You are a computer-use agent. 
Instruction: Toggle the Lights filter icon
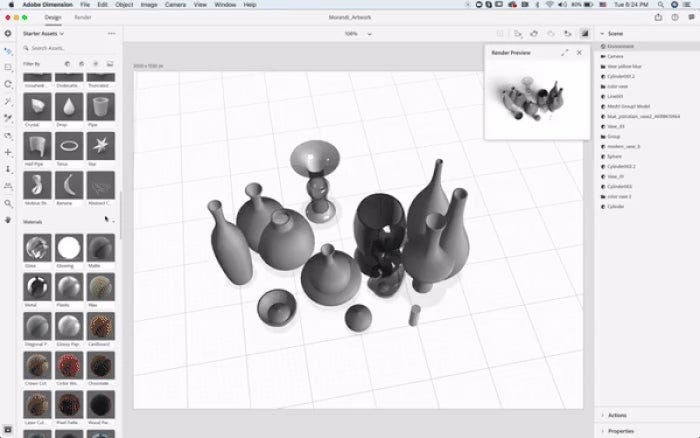tap(96, 64)
